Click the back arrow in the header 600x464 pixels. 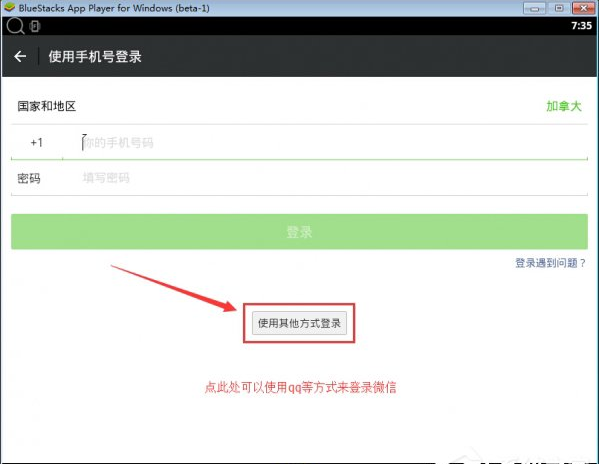(20, 57)
